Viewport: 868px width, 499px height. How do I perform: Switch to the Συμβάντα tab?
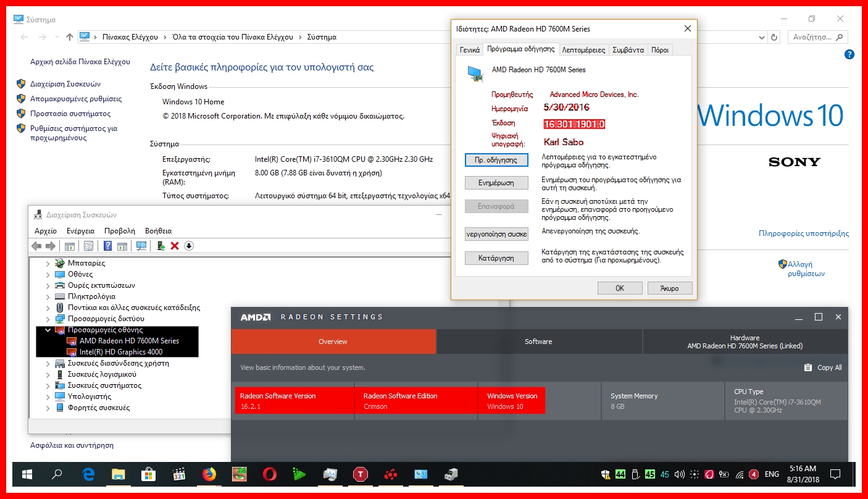[628, 50]
